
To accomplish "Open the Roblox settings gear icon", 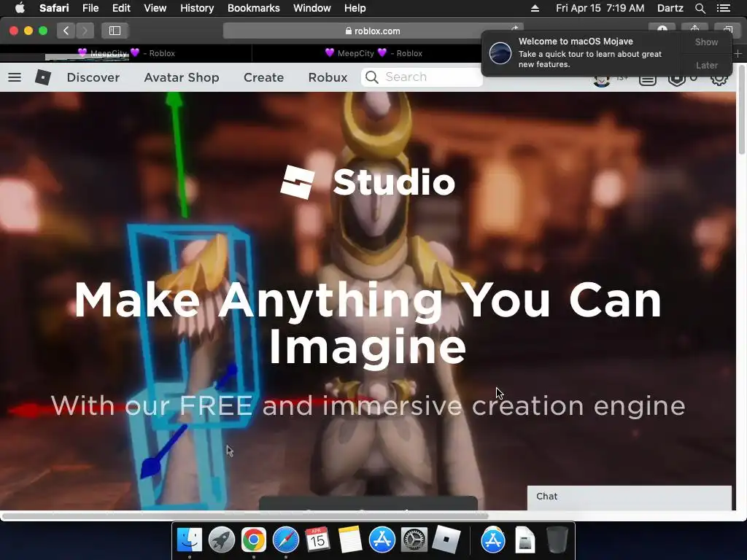I will click(x=719, y=79).
